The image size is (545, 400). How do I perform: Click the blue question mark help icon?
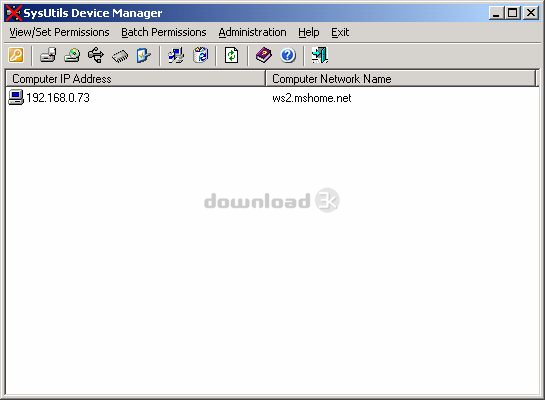click(288, 55)
